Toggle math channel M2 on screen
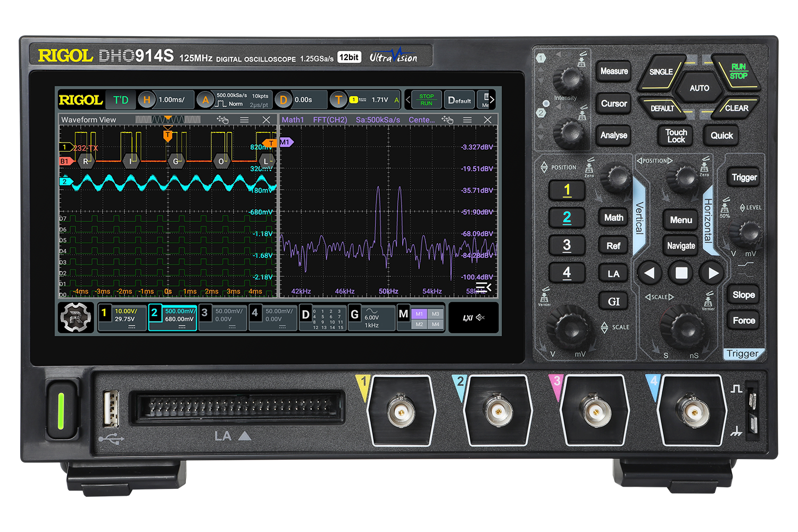Image resolution: width=798 pixels, height=532 pixels. pos(419,324)
